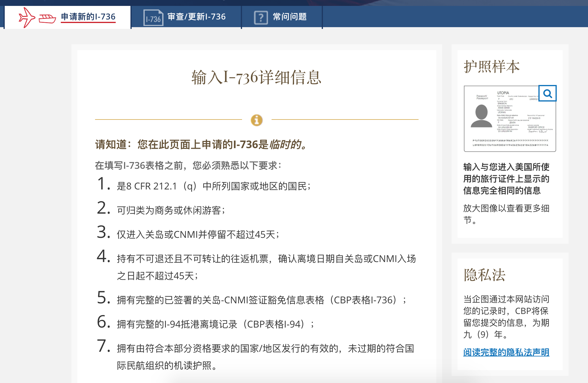Open the 阅读完整的隐私法声明 link
Viewport: 588px width, 383px height.
506,352
